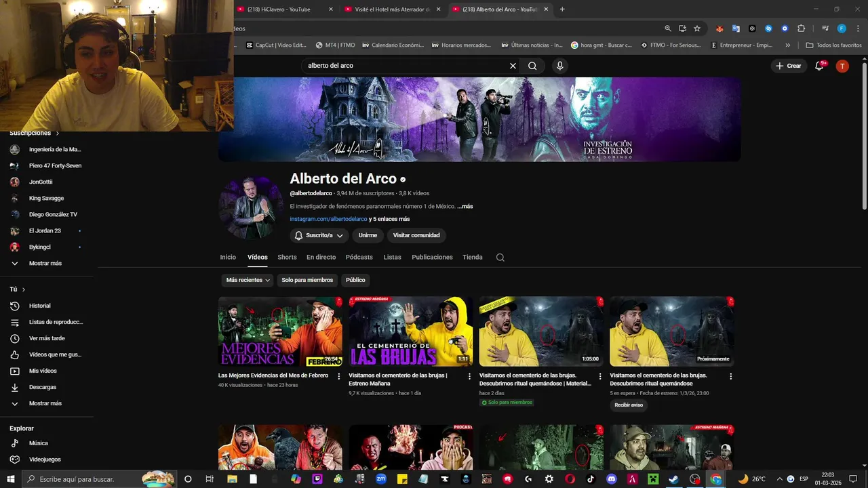Clear the YouTube search box text
This screenshot has width=868, height=488.
[x=513, y=66]
